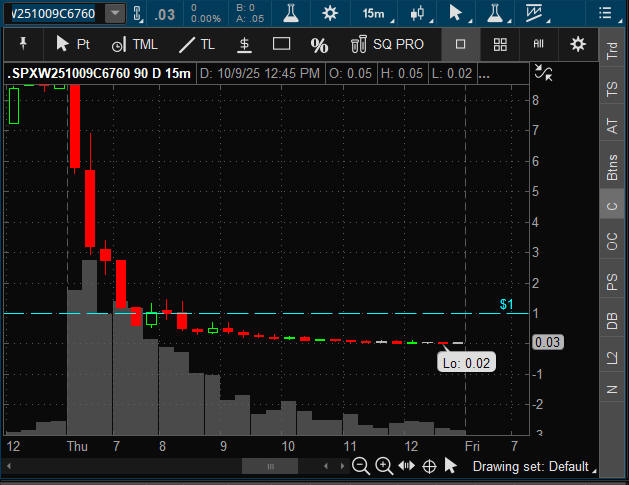The width and height of the screenshot is (629, 485).
Task: Zoom in the chart with magnifier plus
Action: click(384, 465)
